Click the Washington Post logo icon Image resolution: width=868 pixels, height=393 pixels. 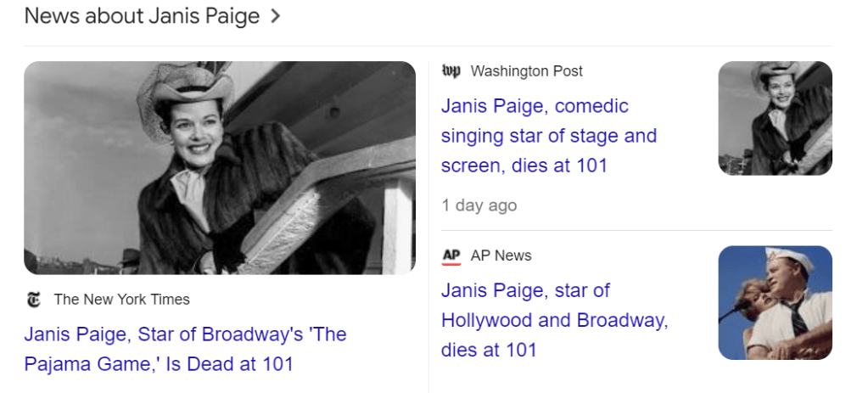click(451, 71)
